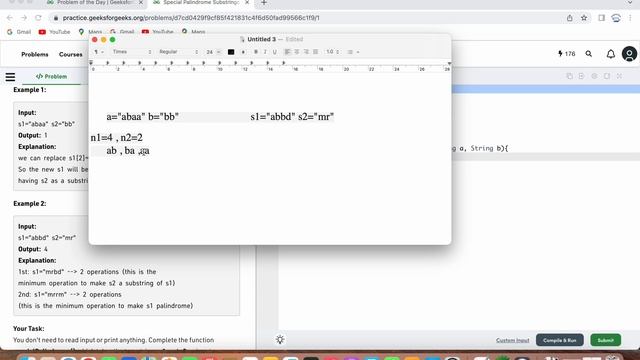Screen dimensions: 640x360
Task: Open list bullets and numbering dropdown
Action: click(353, 52)
